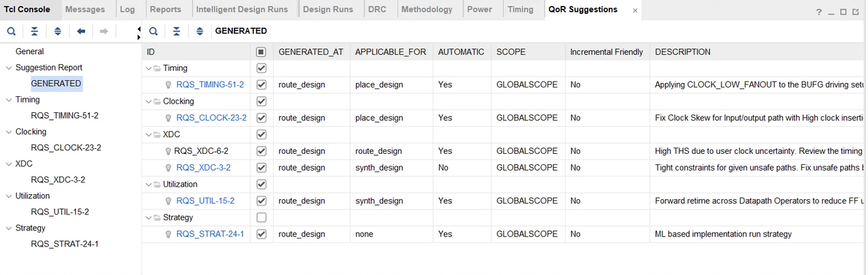Toggle the select-all checkbox in table header

(262, 52)
